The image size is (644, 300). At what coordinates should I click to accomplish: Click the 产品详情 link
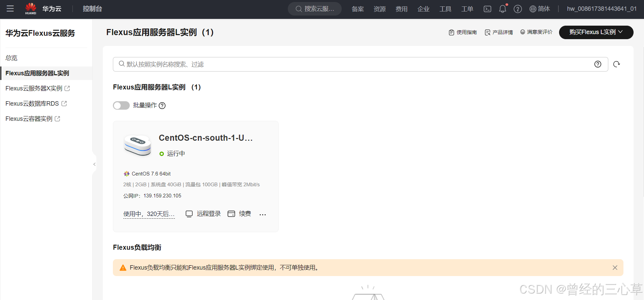tap(502, 32)
